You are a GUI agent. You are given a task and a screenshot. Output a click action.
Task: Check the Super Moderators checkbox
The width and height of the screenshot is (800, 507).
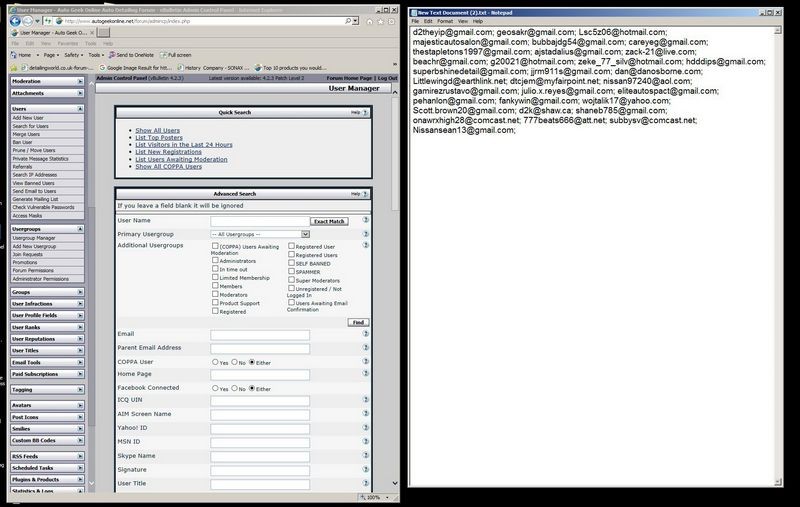(x=291, y=280)
